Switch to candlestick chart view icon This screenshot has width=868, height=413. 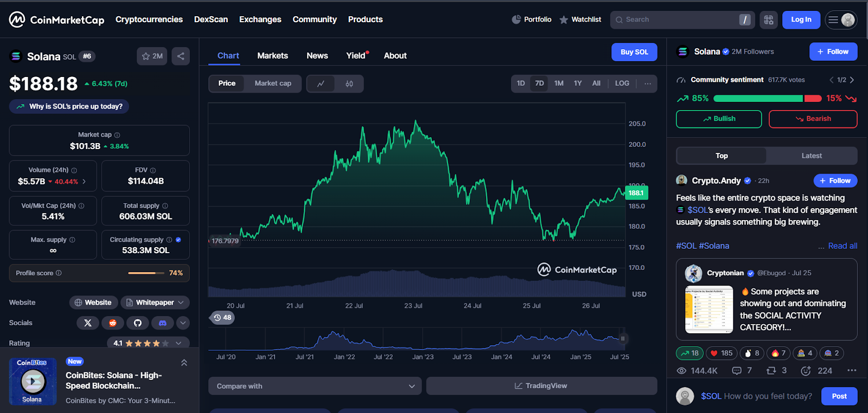pos(349,83)
